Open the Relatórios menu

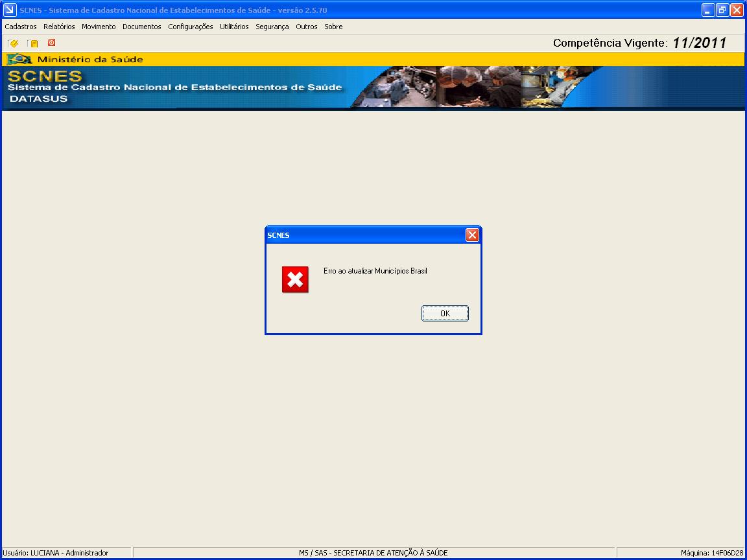tap(59, 27)
